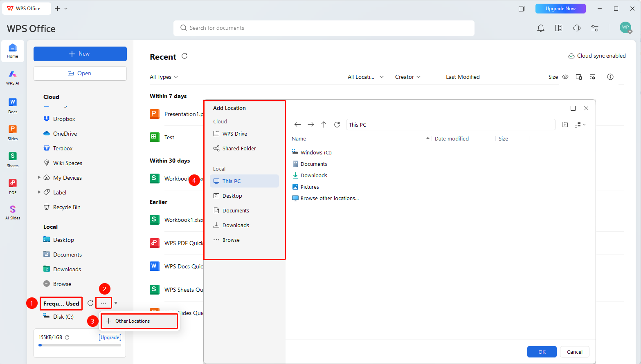Click the This PC path address bar
The height and width of the screenshot is (364, 641).
click(451, 125)
